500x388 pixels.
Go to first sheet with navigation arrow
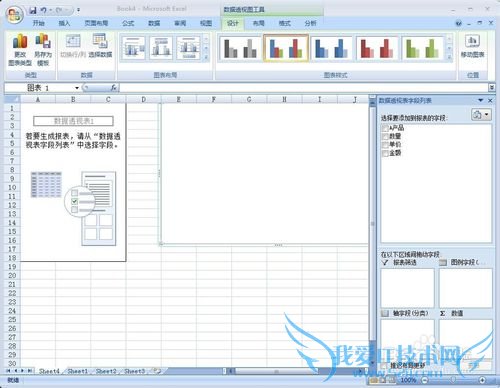(8, 371)
